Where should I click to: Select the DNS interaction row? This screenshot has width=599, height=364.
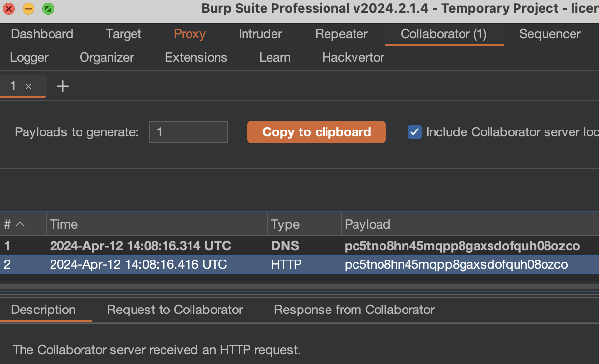pos(295,246)
